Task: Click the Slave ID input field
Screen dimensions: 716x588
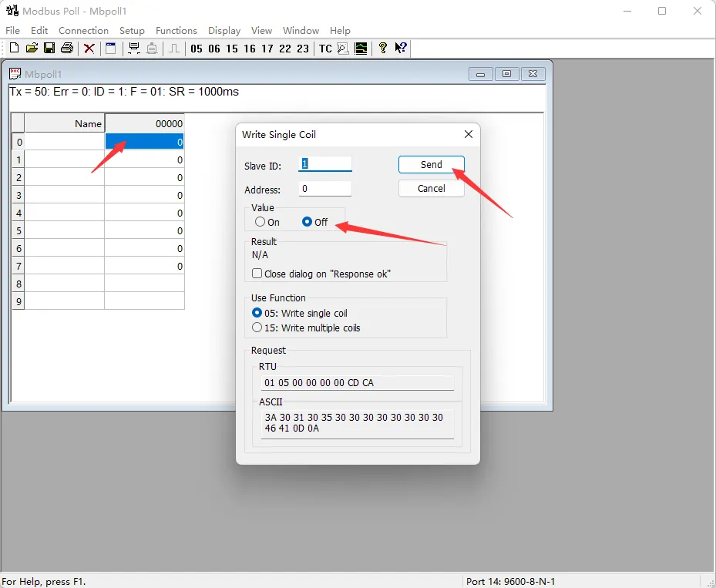Action: (x=324, y=164)
